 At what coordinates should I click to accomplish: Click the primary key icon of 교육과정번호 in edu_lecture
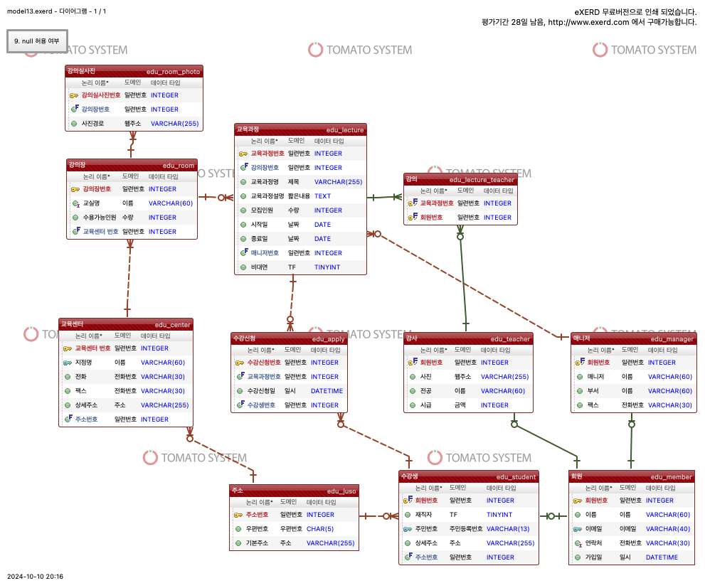(243, 154)
